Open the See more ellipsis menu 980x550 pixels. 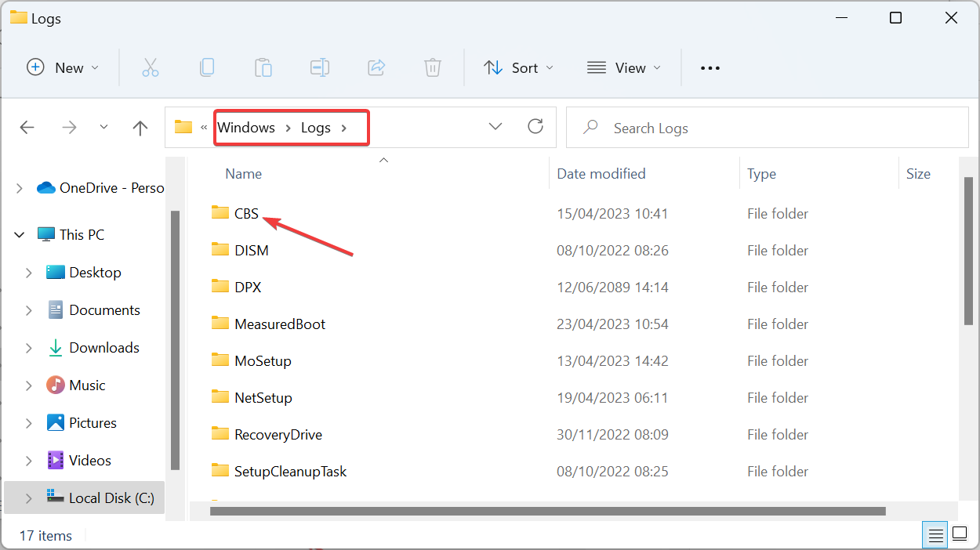(710, 68)
